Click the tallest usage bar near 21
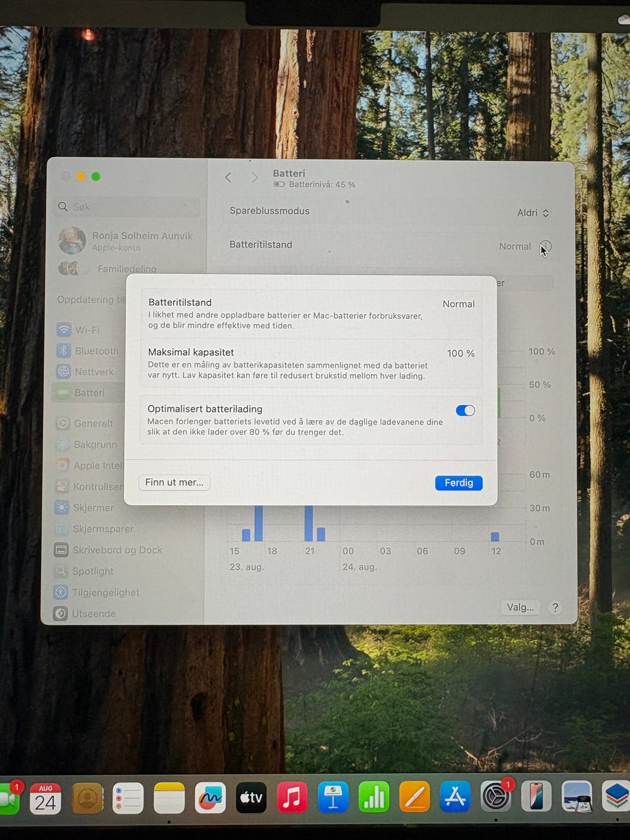This screenshot has width=630, height=840. click(308, 523)
